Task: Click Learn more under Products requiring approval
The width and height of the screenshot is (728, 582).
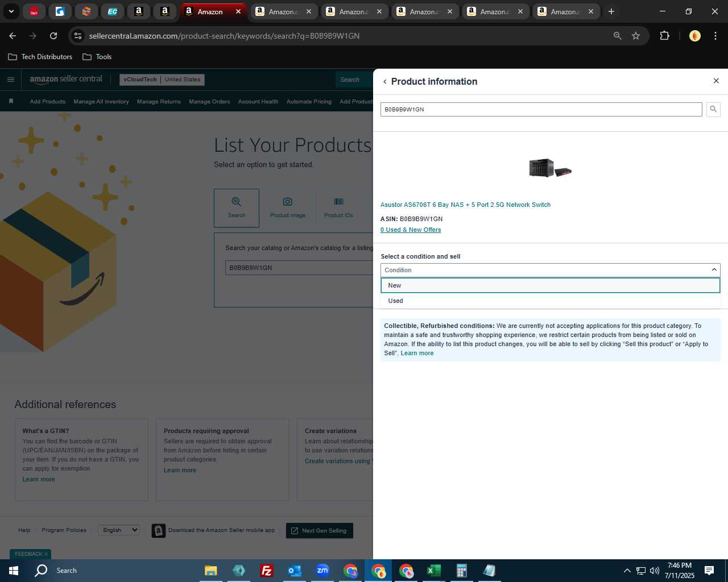Action: [180, 470]
